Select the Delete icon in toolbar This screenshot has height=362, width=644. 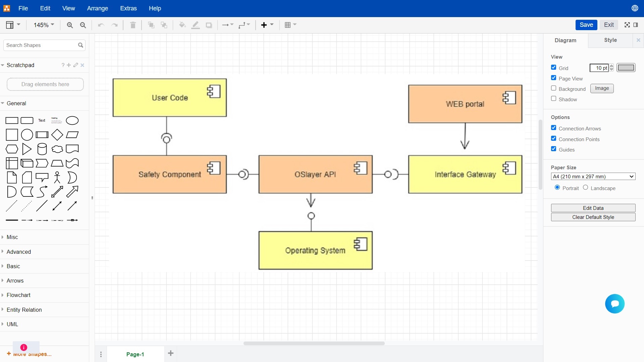click(133, 25)
